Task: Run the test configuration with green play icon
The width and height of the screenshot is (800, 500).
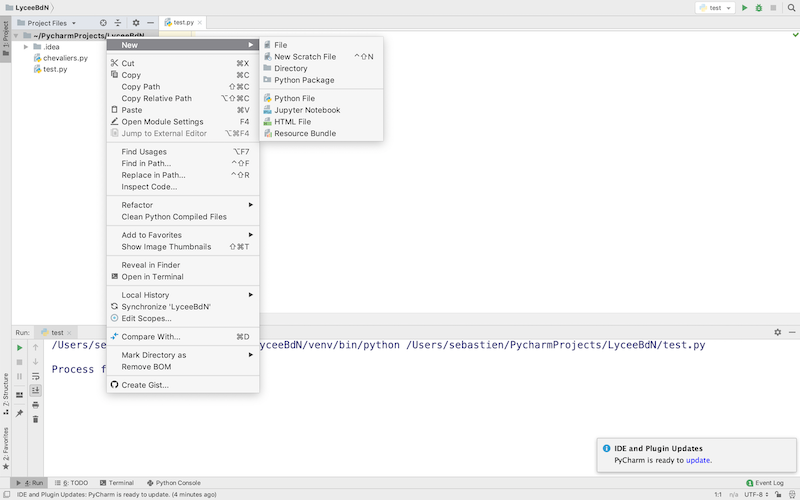Action: [x=744, y=8]
